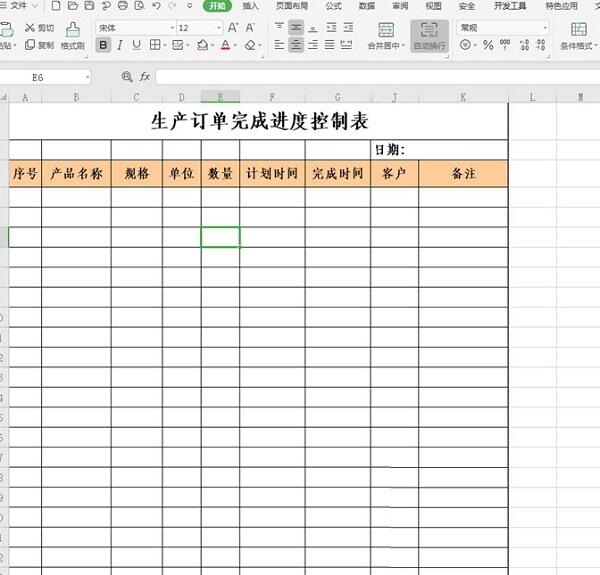The width and height of the screenshot is (600, 575).
Task: Click the New document icon
Action: [56, 5]
